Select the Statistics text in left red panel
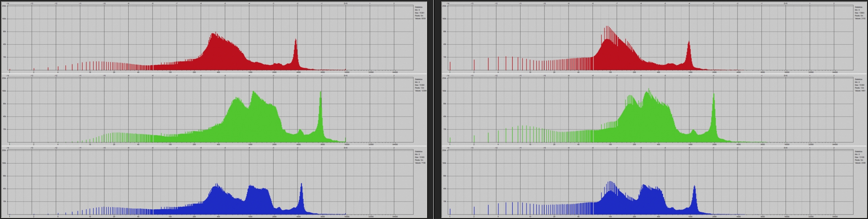 418,7
